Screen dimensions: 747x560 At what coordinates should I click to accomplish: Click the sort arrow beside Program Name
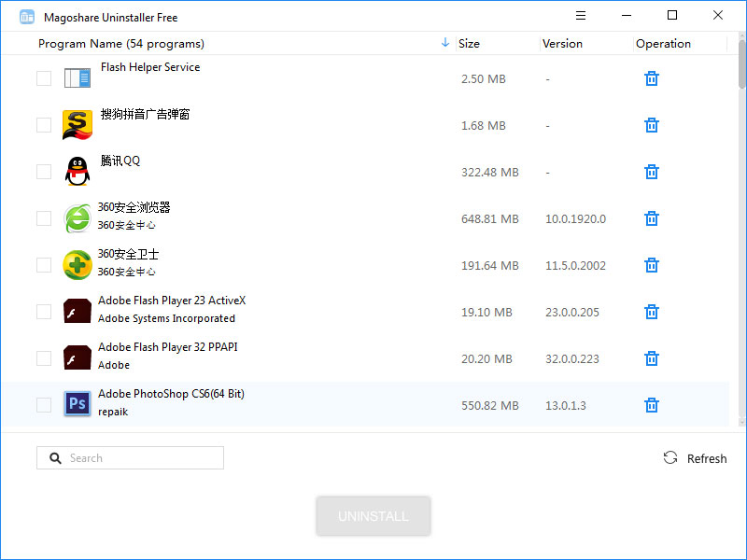coord(444,43)
